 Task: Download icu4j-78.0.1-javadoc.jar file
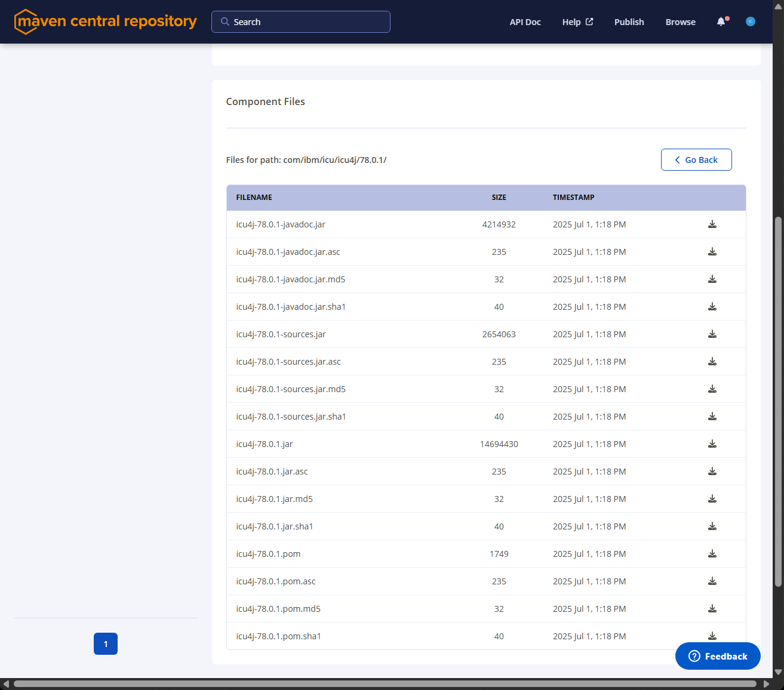(x=712, y=224)
